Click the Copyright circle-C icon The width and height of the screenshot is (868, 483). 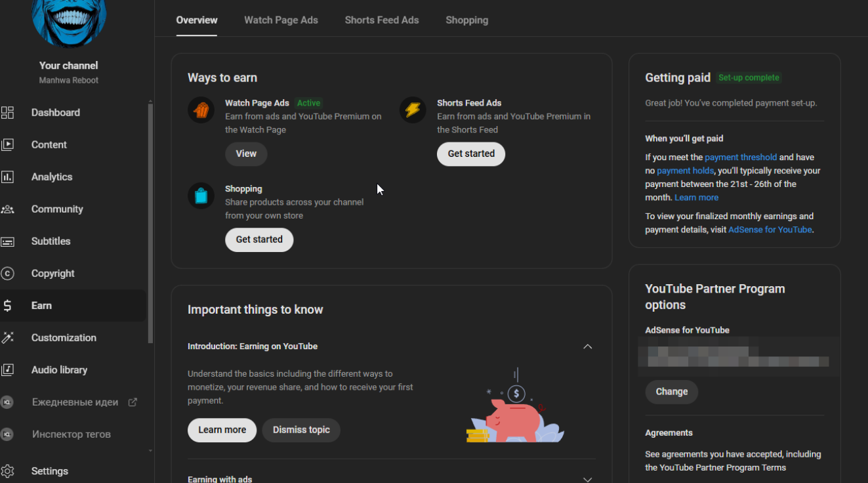point(7,274)
